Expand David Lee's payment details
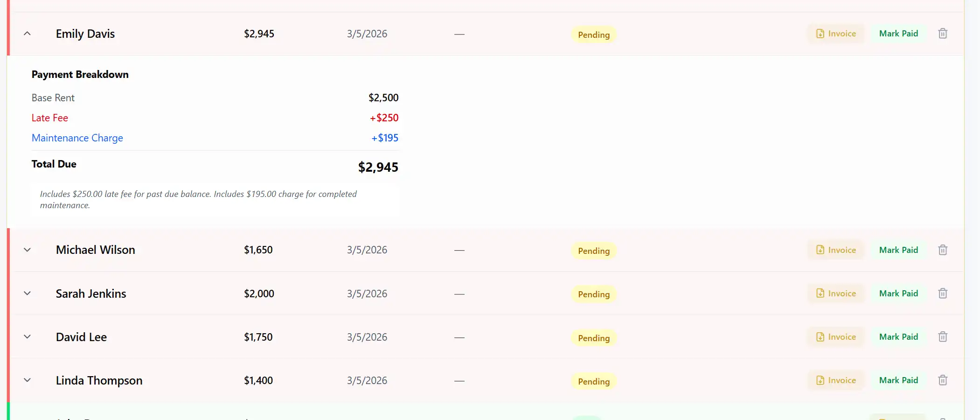 point(27,336)
